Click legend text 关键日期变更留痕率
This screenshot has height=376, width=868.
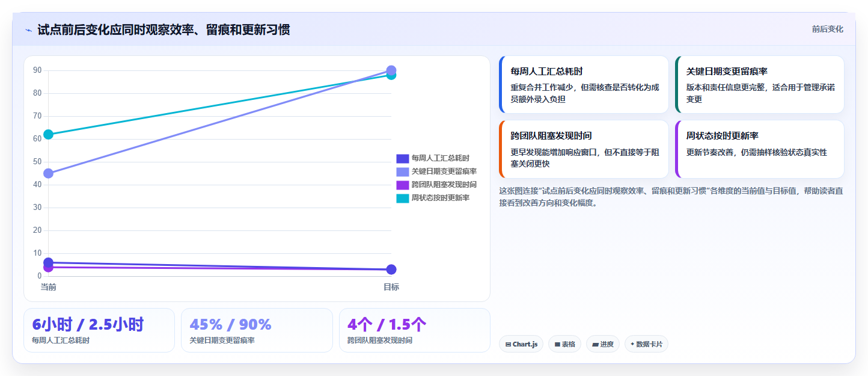pos(444,171)
